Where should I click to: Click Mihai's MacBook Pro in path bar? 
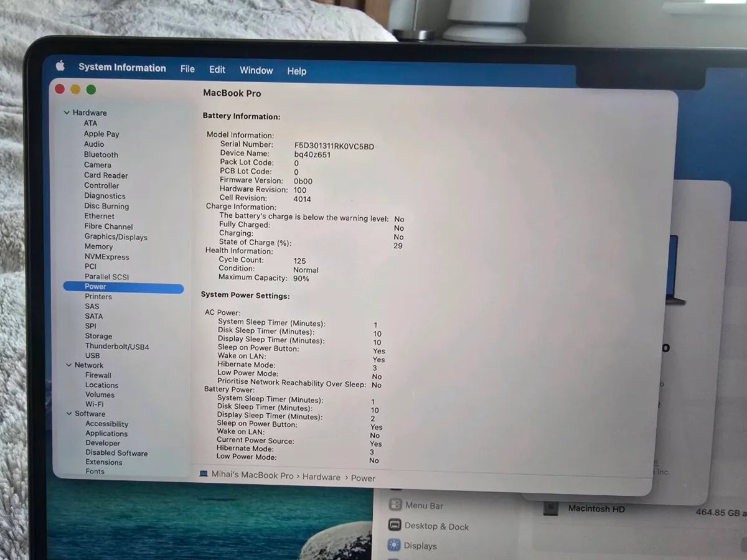tap(252, 475)
